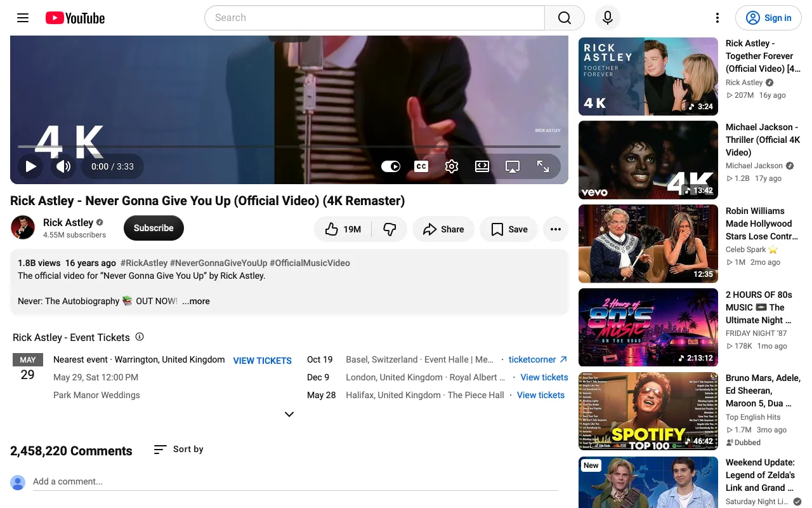Open player settings gear
This screenshot has width=812, height=508.
click(x=452, y=166)
